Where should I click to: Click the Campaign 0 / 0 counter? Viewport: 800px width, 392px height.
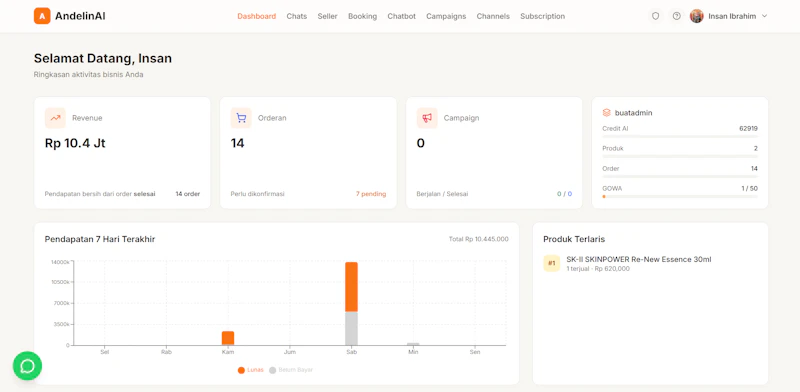564,194
